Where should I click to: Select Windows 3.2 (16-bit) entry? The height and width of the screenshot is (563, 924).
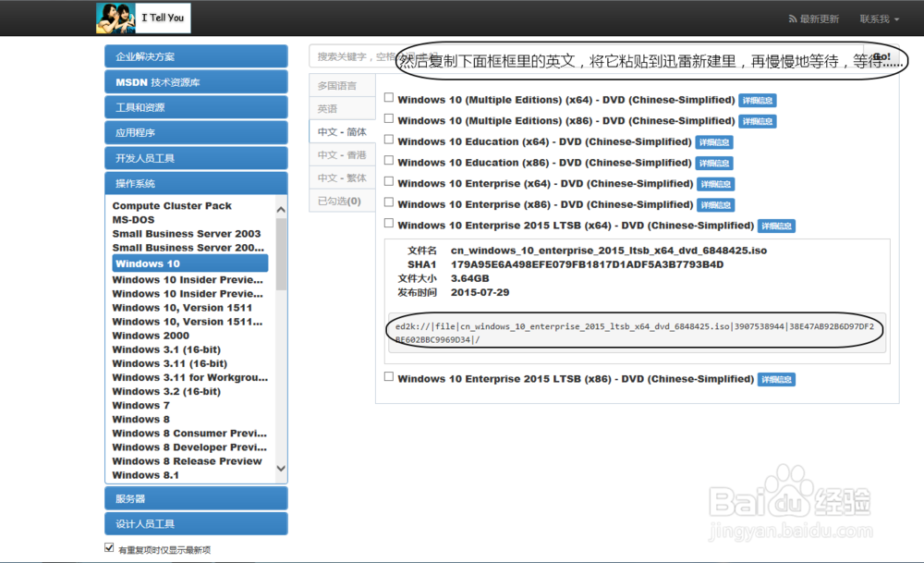(x=166, y=391)
